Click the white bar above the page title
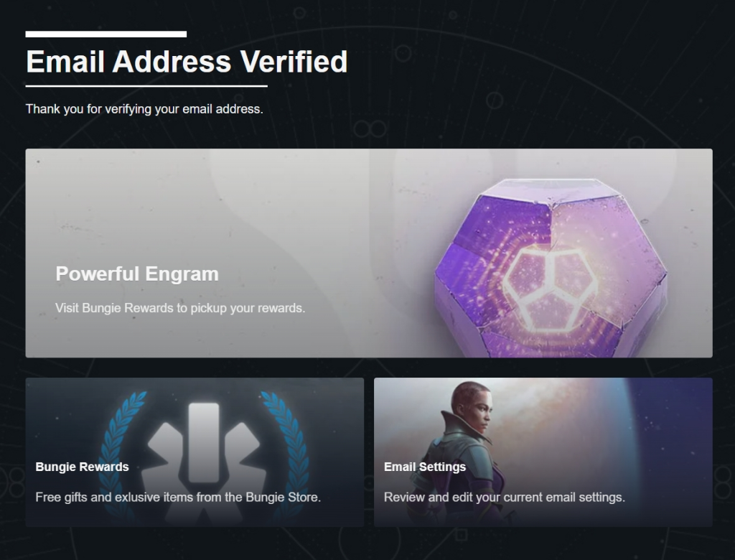 coord(106,34)
